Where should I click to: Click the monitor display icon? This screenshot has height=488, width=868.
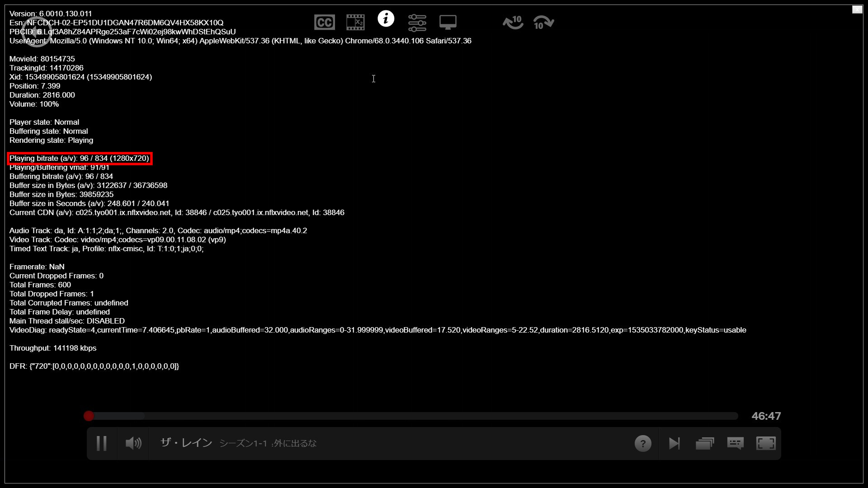448,22
